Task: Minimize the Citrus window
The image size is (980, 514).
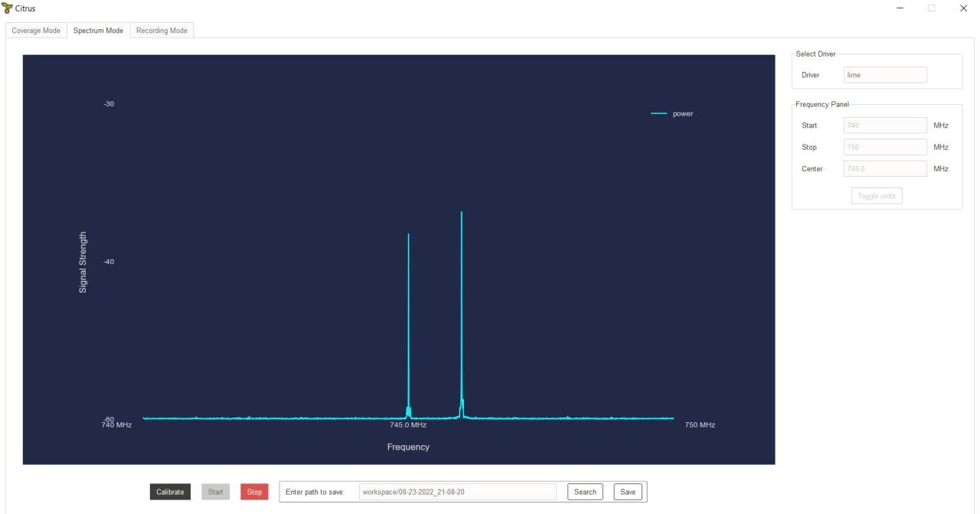Action: pyautogui.click(x=900, y=8)
